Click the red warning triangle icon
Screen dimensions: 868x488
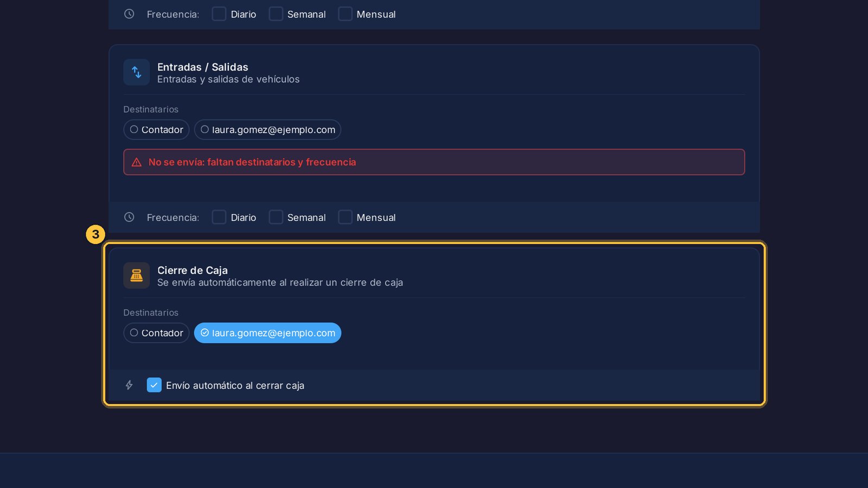[x=137, y=162]
